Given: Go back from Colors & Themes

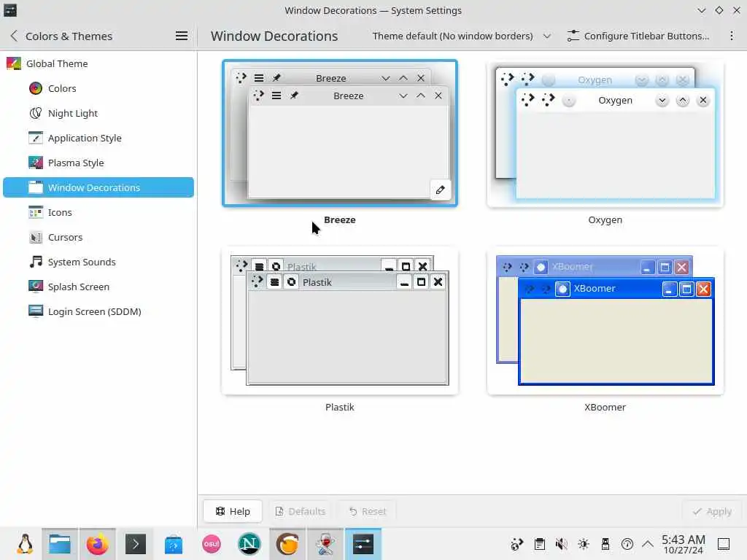Looking at the screenshot, I should tap(14, 36).
